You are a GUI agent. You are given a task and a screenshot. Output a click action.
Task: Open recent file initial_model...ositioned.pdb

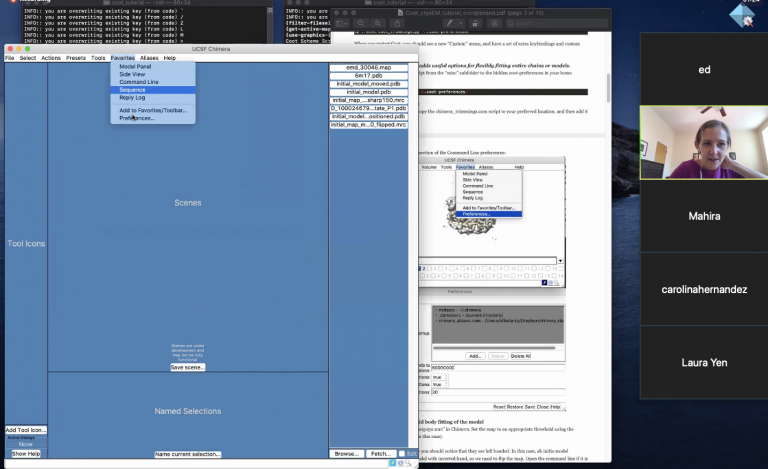[368, 117]
